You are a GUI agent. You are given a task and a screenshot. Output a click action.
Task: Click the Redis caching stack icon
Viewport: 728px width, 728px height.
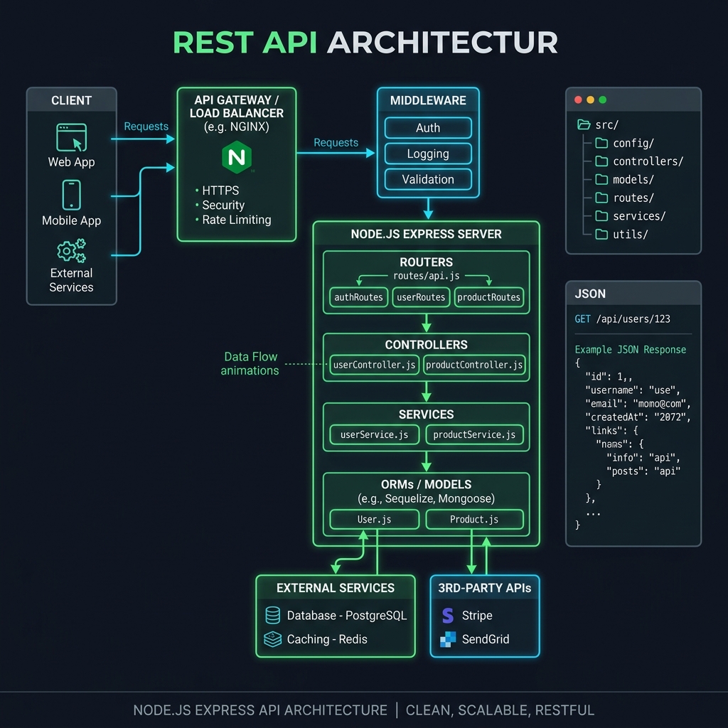(272, 639)
